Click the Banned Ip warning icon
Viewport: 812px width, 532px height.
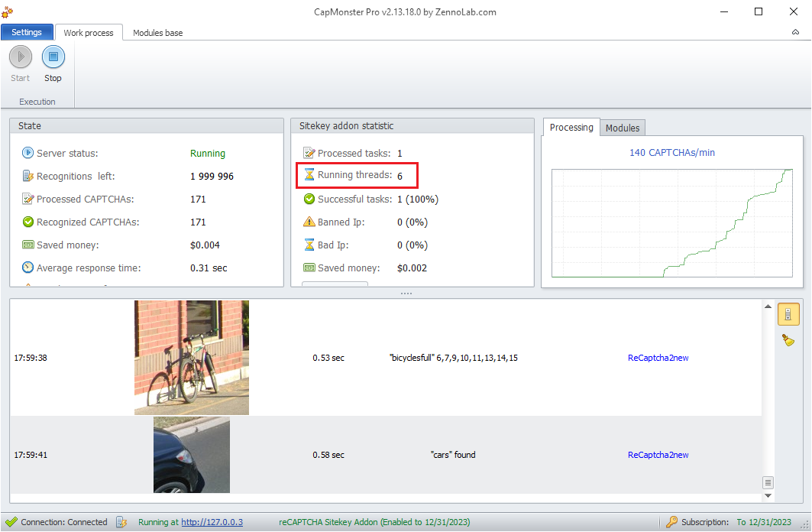309,222
